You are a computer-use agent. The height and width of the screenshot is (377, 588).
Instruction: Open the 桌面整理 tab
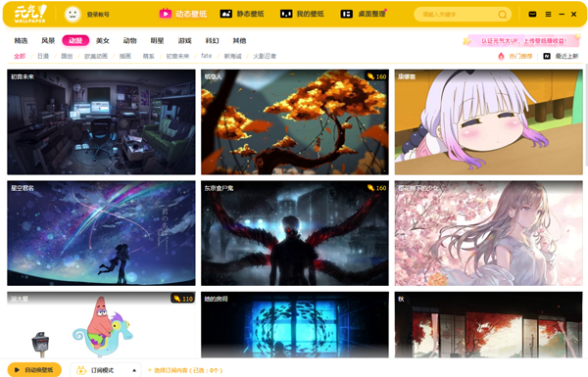[363, 14]
